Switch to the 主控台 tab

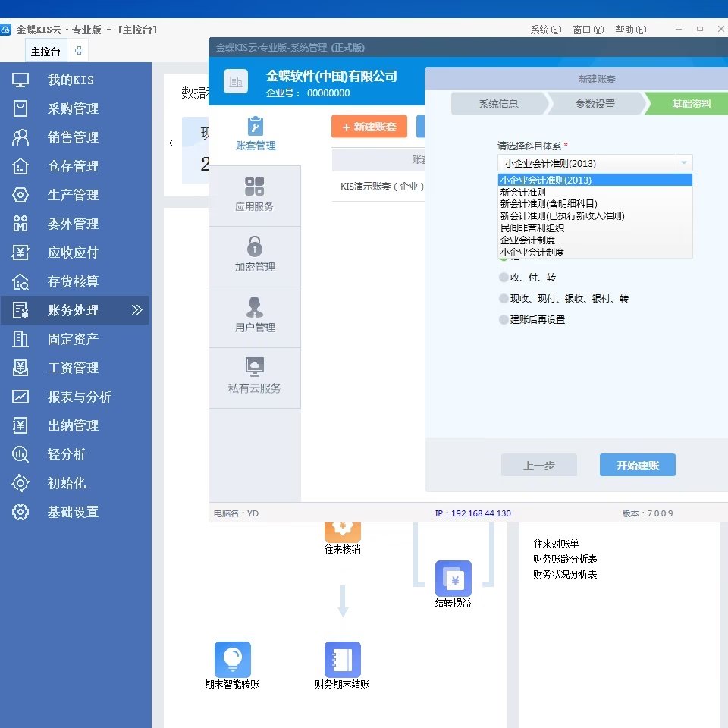pyautogui.click(x=45, y=51)
